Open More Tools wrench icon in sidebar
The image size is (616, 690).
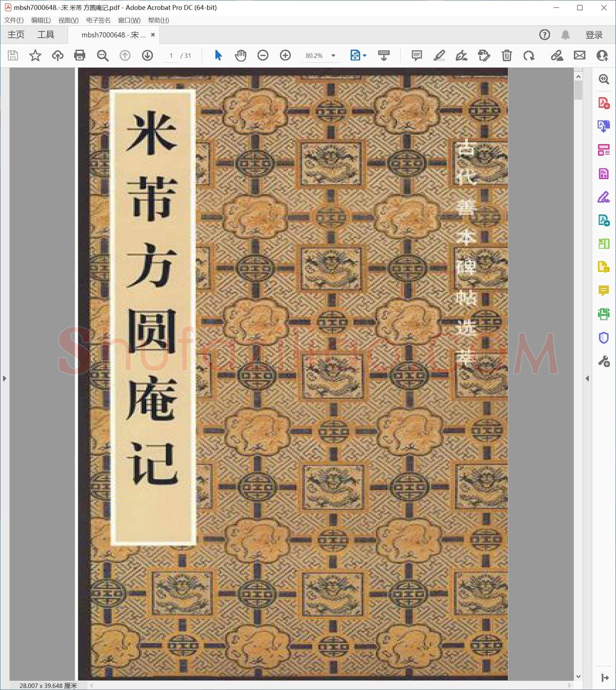pyautogui.click(x=604, y=361)
